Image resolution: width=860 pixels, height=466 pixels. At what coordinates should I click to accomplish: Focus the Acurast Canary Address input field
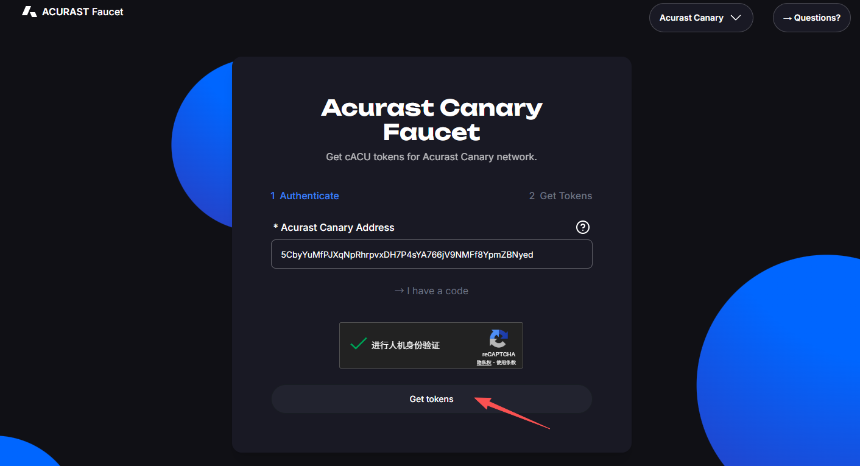coord(432,254)
